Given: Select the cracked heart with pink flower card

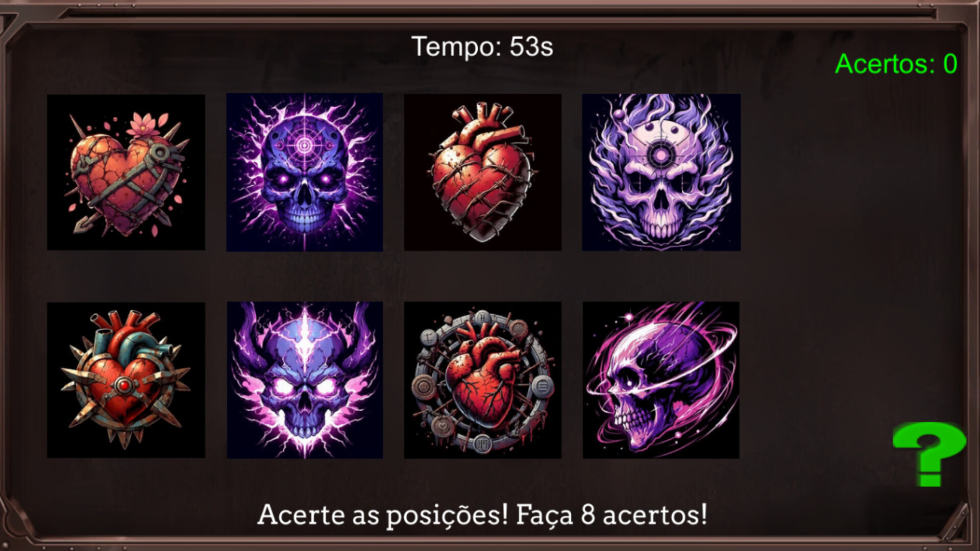Looking at the screenshot, I should click(x=126, y=172).
